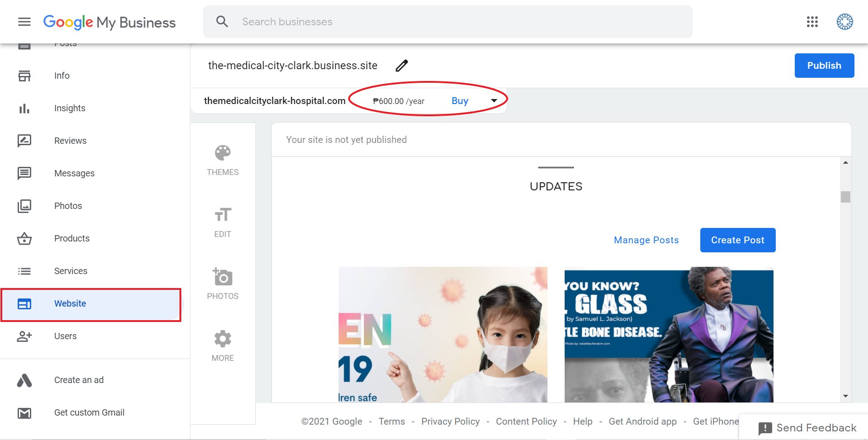The height and width of the screenshot is (440, 868).
Task: Open the Google apps grid
Action: (x=812, y=22)
